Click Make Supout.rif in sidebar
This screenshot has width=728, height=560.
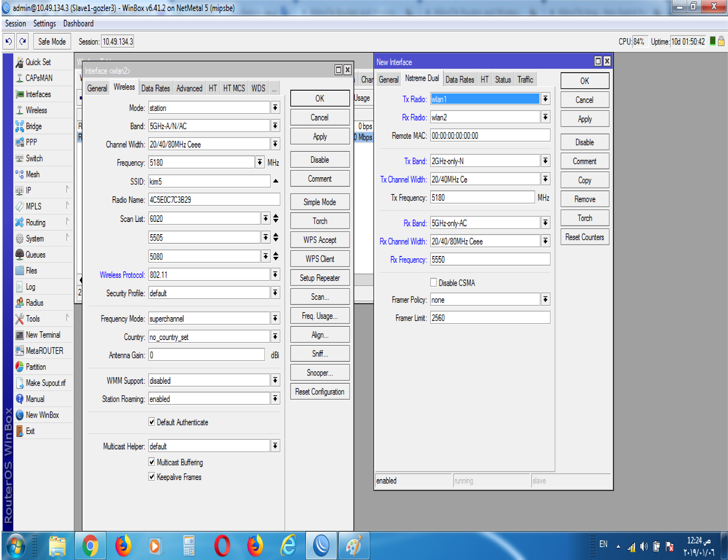coord(46,383)
